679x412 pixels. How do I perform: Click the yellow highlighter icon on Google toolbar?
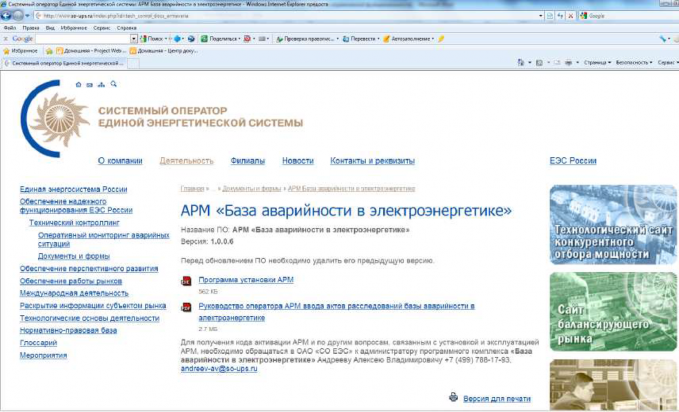tap(441, 39)
